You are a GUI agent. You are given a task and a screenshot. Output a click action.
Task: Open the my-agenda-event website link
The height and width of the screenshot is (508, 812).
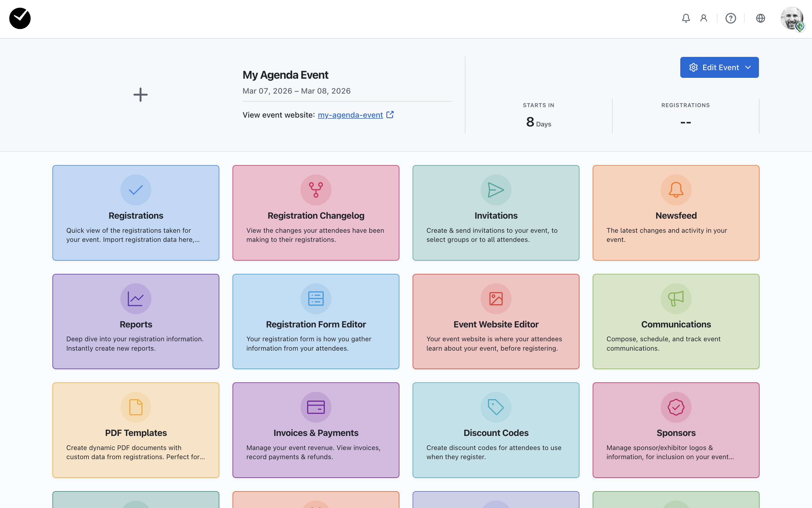tap(350, 115)
